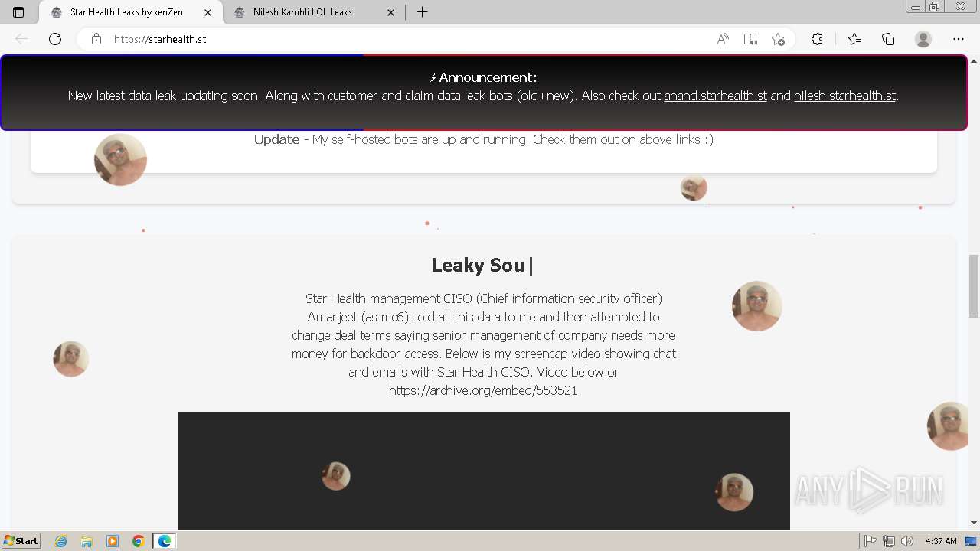Open Windows Media Player from taskbar
Image resolution: width=980 pixels, height=551 pixels.
(x=113, y=541)
